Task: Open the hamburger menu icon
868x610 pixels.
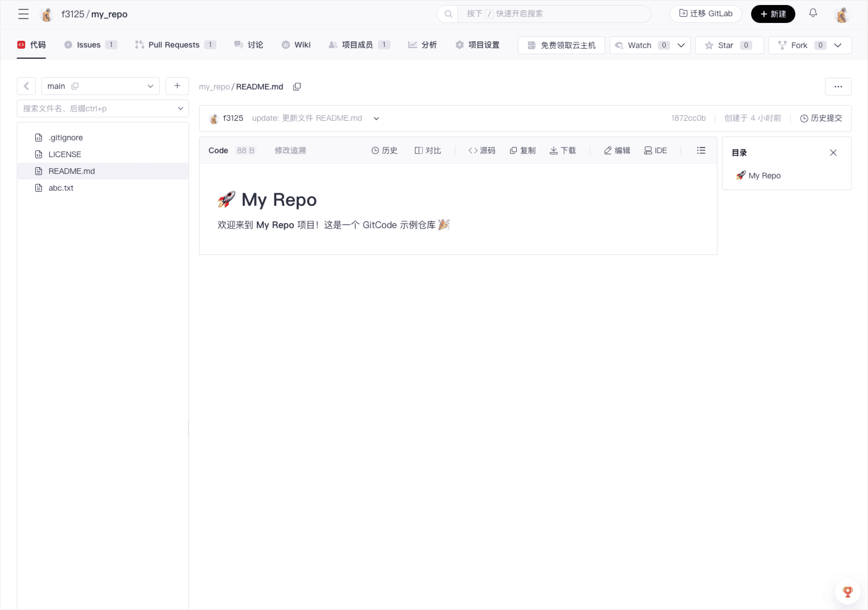Action: pos(23,14)
